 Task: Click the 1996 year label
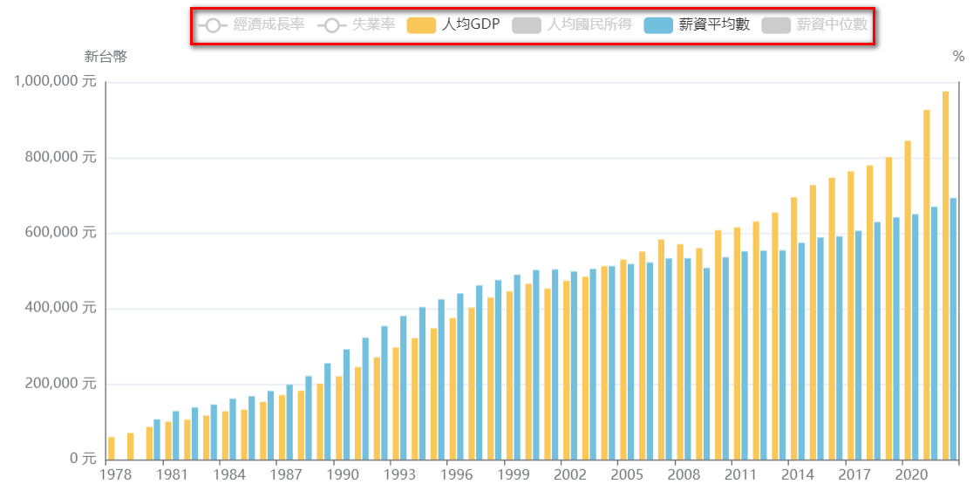456,475
